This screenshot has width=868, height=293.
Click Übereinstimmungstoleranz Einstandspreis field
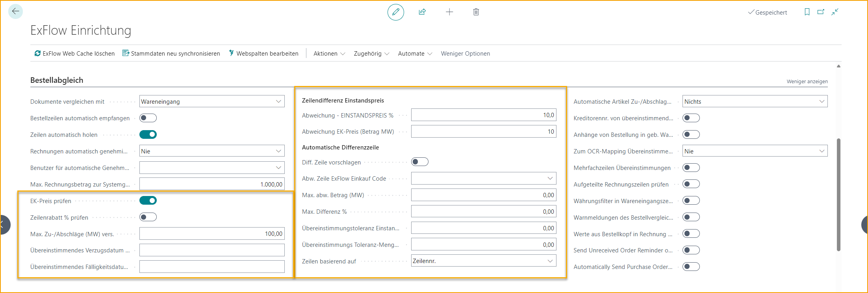484,228
